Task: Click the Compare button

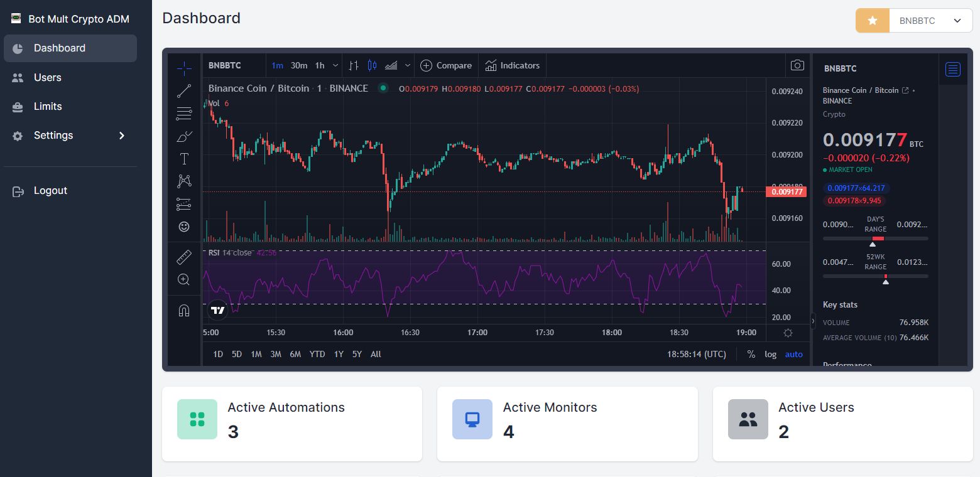Action: tap(446, 65)
